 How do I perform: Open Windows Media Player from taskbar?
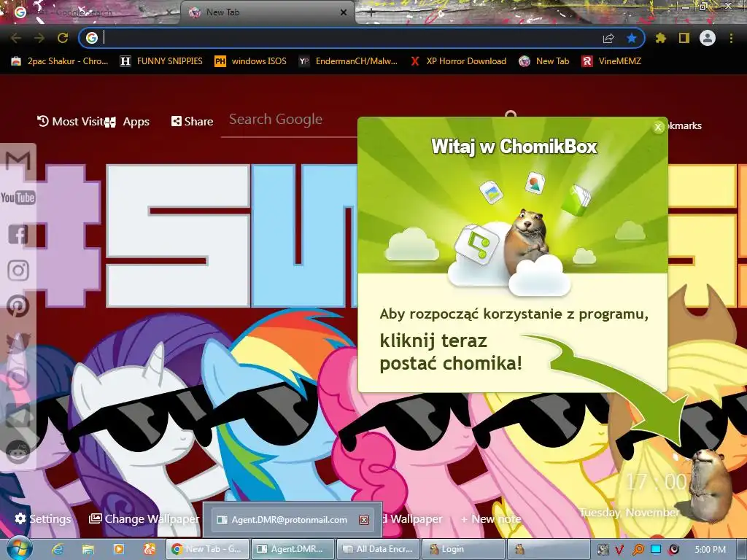click(x=119, y=549)
